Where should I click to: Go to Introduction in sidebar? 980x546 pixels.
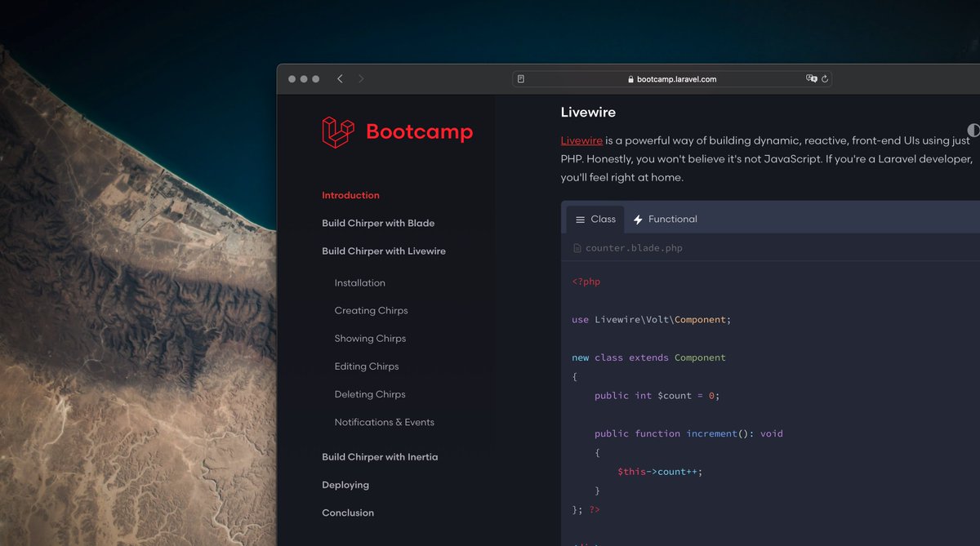(350, 195)
